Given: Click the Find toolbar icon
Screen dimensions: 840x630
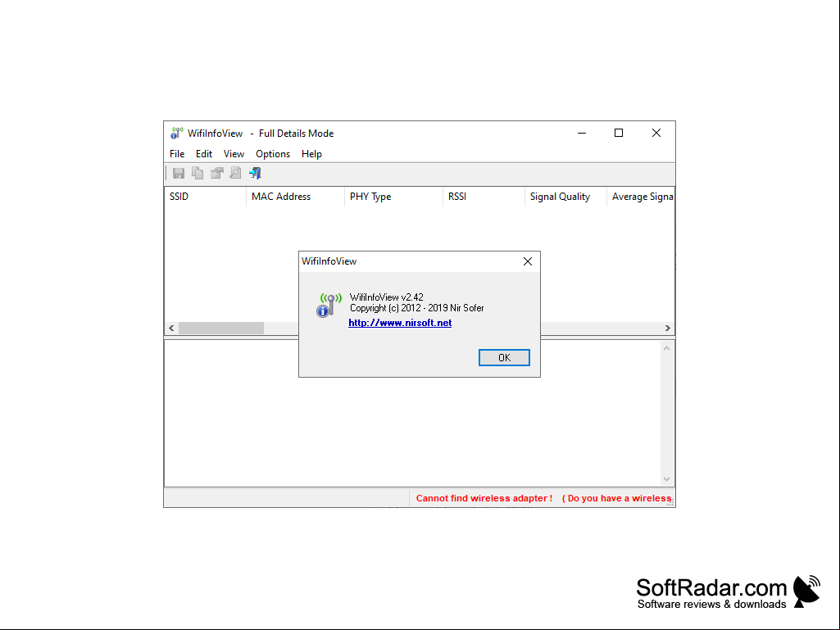Looking at the screenshot, I should [236, 173].
